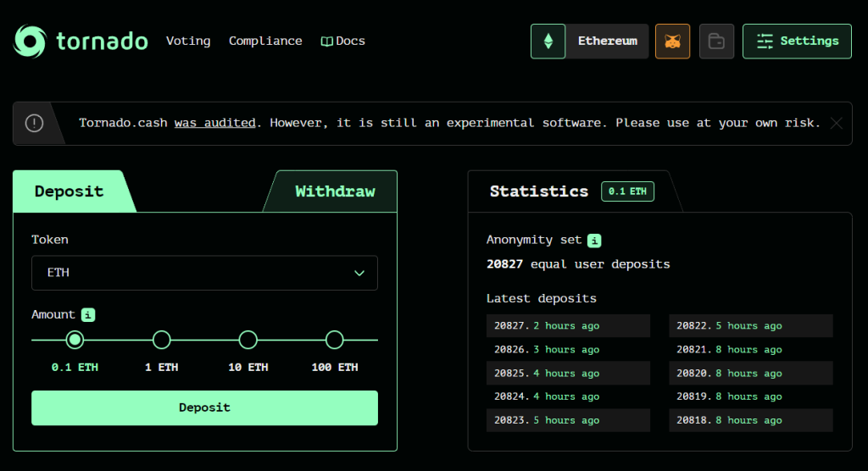
Task: Click deposit row 20819 8 hours ago
Action: (751, 396)
